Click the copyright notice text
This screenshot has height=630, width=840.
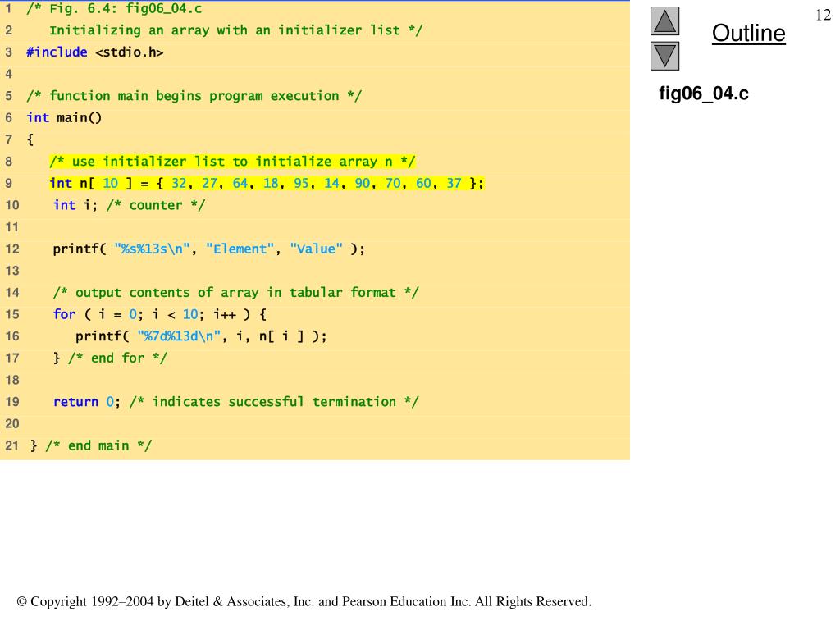(x=304, y=601)
